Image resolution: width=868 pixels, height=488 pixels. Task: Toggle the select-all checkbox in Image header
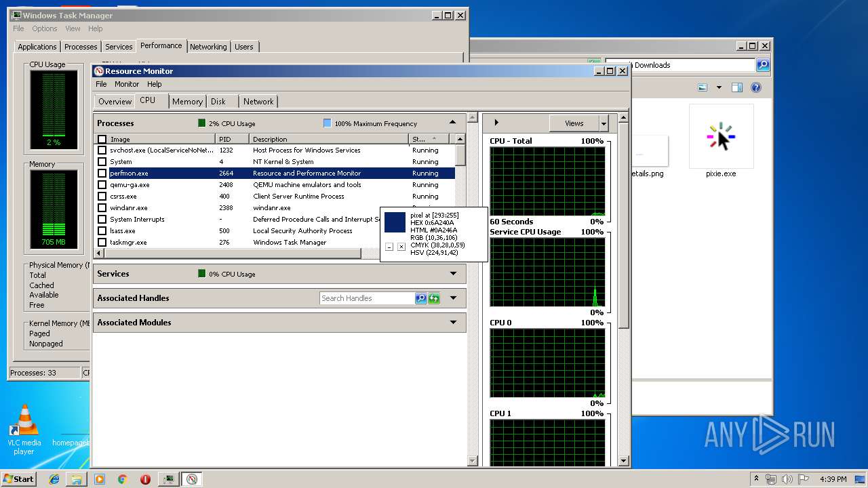[x=102, y=139]
